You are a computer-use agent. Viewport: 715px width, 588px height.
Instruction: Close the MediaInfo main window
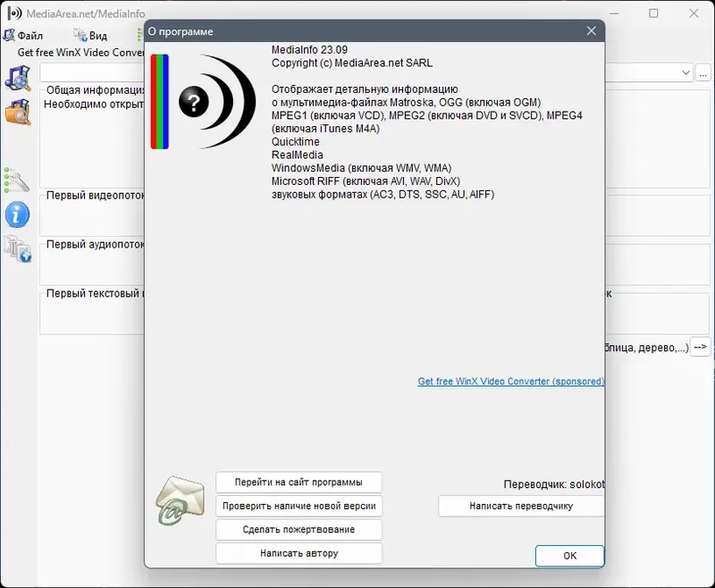pos(694,13)
